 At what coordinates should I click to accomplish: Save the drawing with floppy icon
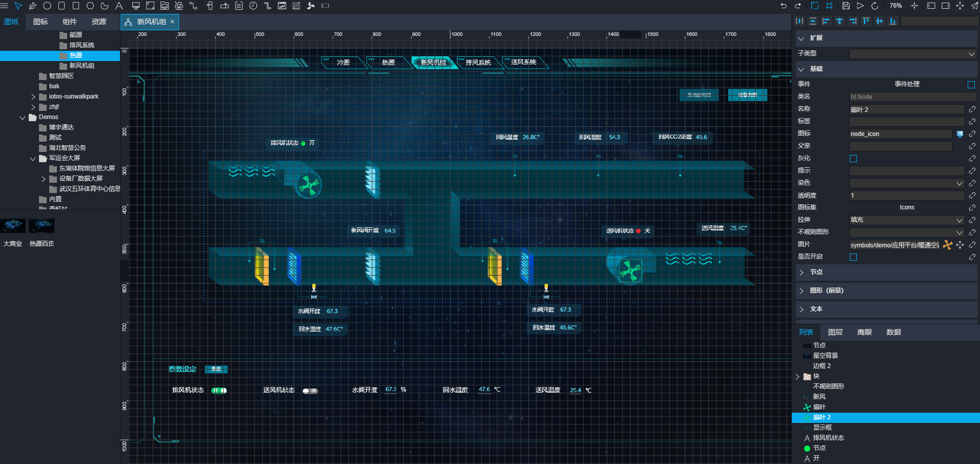pyautogui.click(x=846, y=6)
